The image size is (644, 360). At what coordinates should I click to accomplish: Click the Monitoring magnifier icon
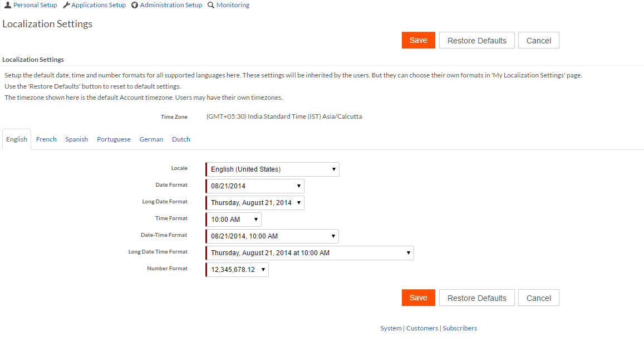211,5
